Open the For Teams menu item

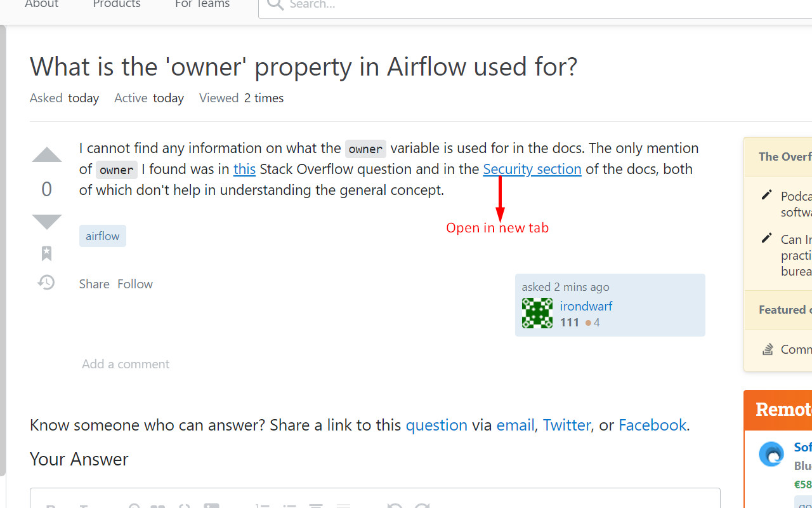pos(202,4)
